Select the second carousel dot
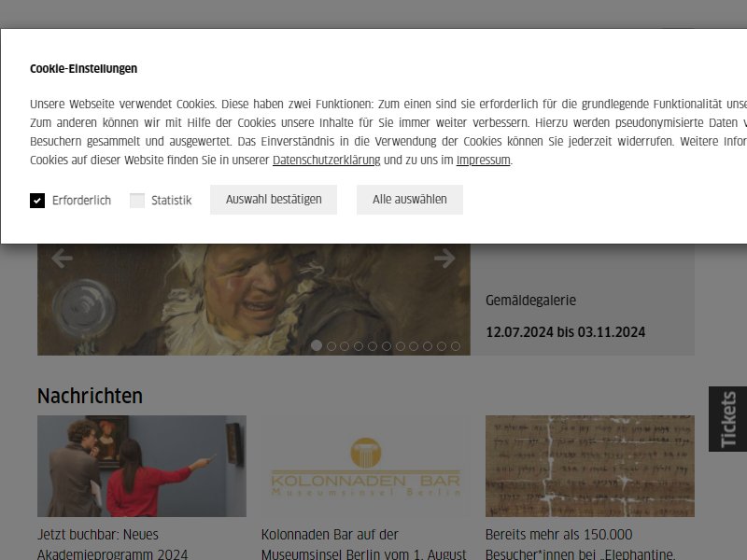Viewport: 747px width, 560px height. [x=331, y=346]
